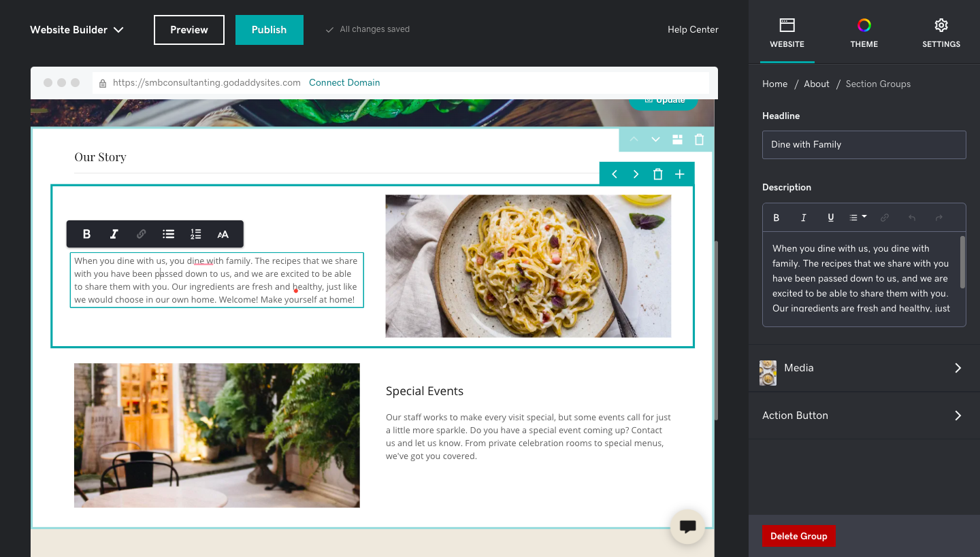
Task: Open the chat bubble widget
Action: tap(687, 526)
